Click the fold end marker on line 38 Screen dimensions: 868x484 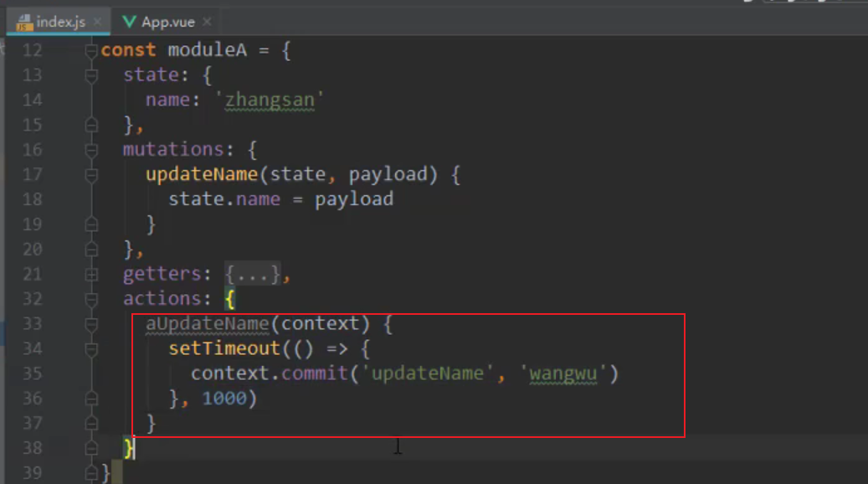coord(91,449)
